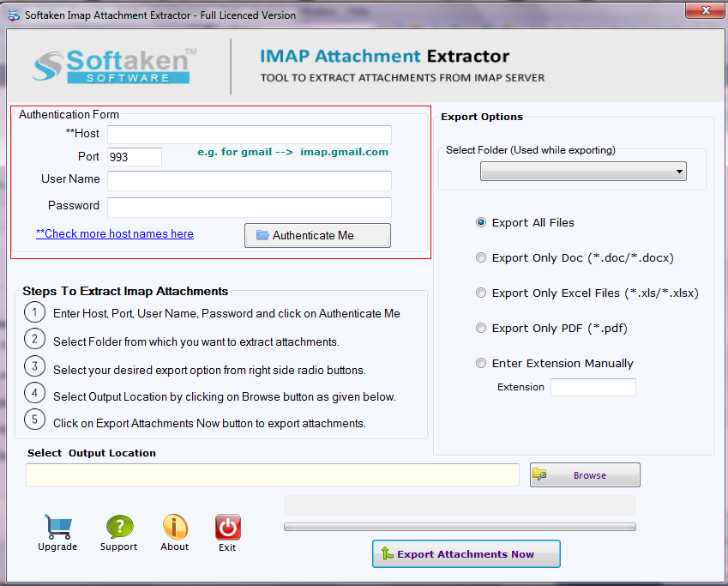Close the window with the X button

705,10
